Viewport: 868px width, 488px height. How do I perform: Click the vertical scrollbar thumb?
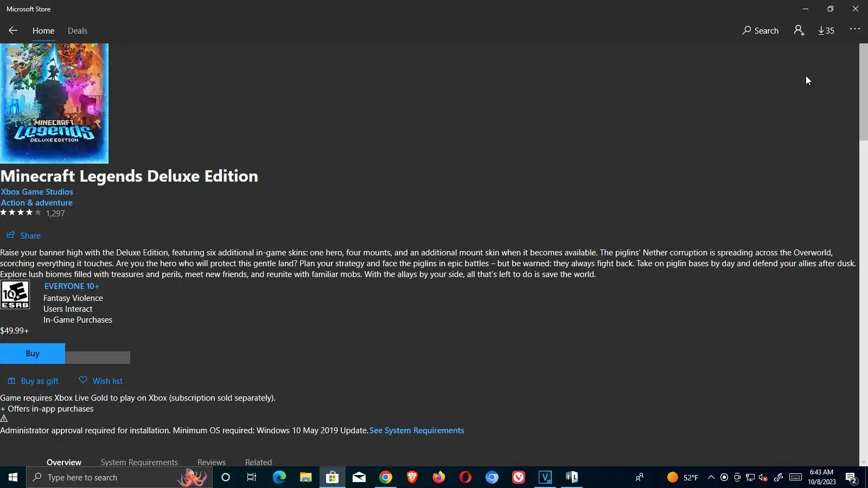(x=864, y=92)
